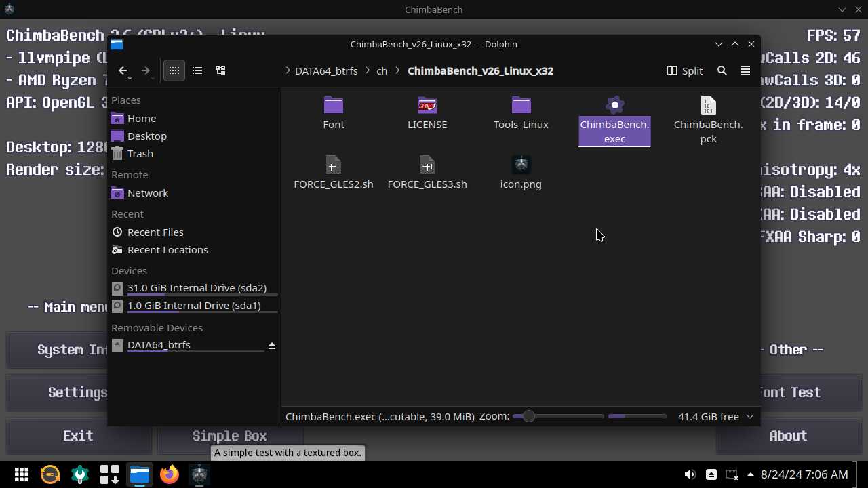The image size is (868, 488).
Task: Select the FORCE_GLES2.sh script icon
Action: [x=334, y=165]
